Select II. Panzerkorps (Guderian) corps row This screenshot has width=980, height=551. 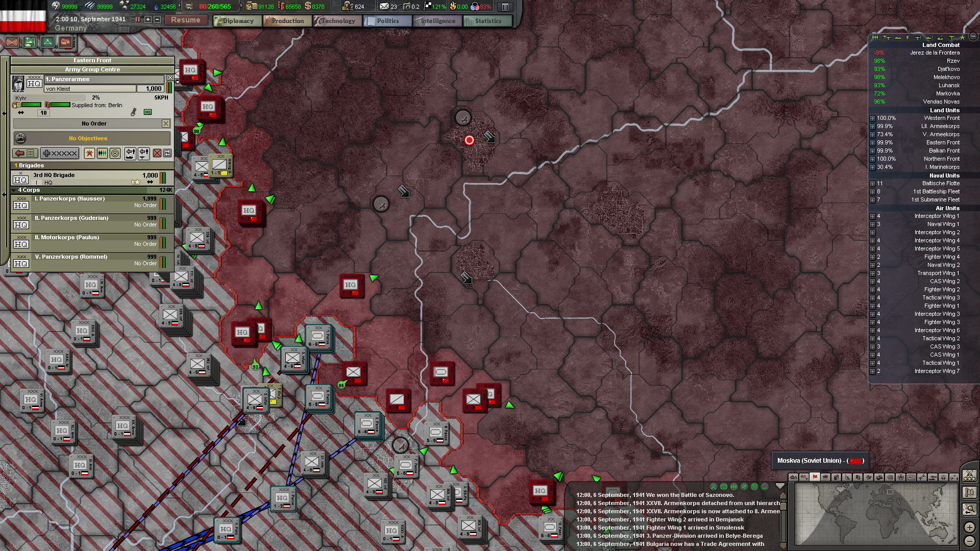[x=92, y=224]
